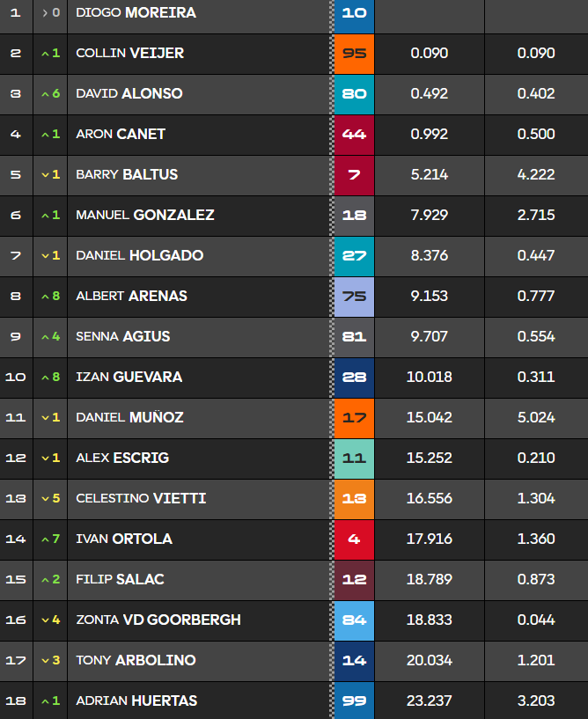Open rider Diogo Moreira's name link
The image size is (588, 719).
tap(136, 13)
